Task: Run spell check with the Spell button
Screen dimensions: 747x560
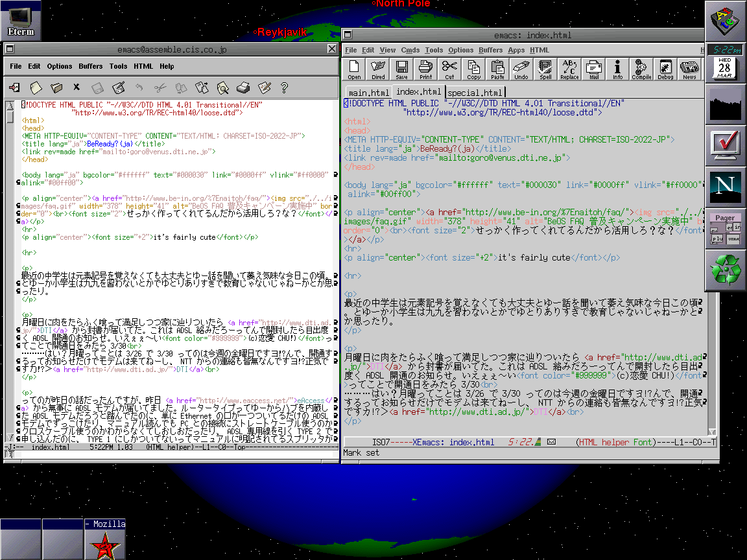Action: pyautogui.click(x=545, y=69)
